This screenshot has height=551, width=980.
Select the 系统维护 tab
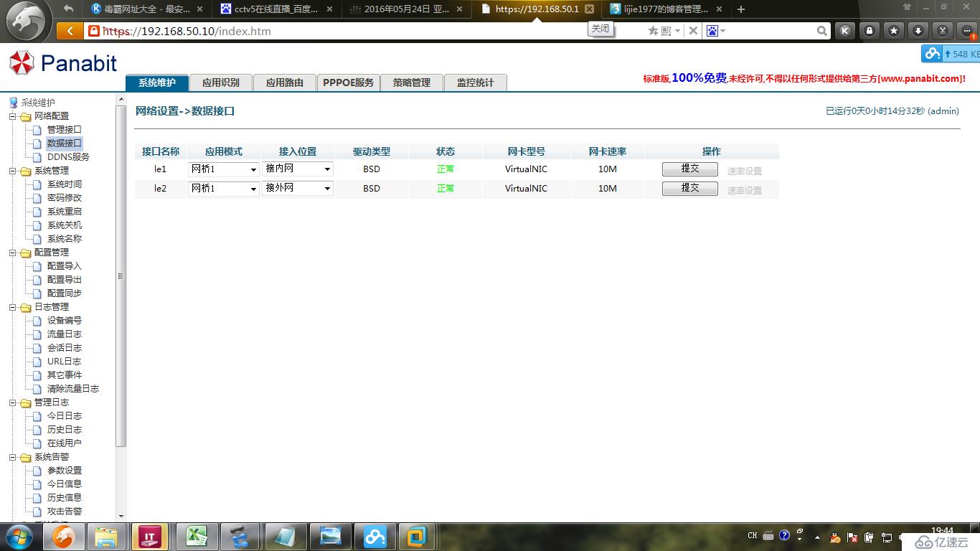click(157, 83)
